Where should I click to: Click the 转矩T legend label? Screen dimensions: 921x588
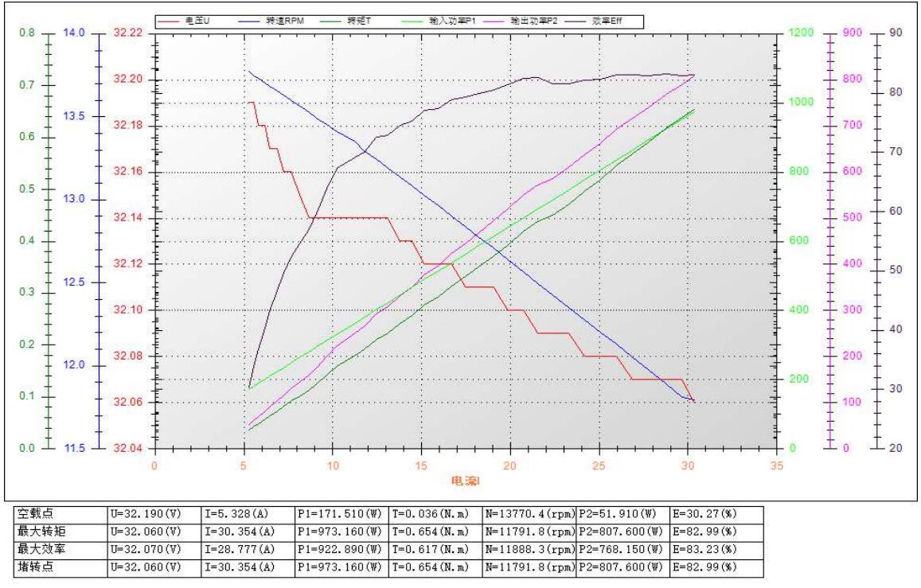361,21
